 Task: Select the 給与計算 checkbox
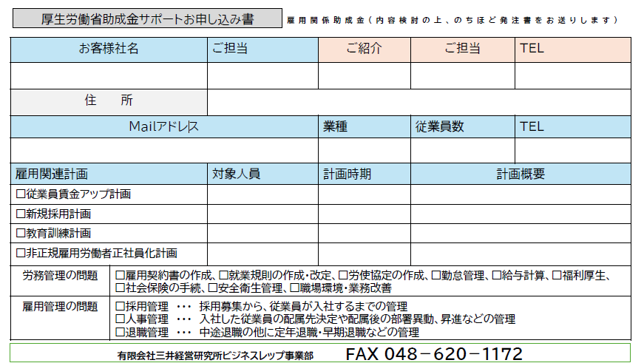(496, 276)
